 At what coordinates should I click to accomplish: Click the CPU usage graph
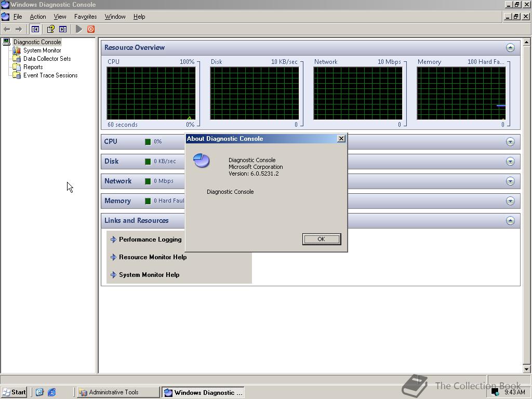click(151, 94)
